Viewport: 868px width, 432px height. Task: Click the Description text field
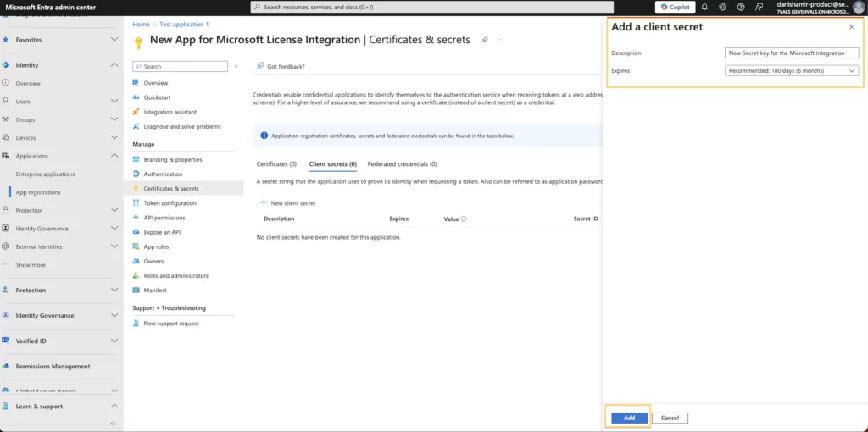click(x=793, y=53)
